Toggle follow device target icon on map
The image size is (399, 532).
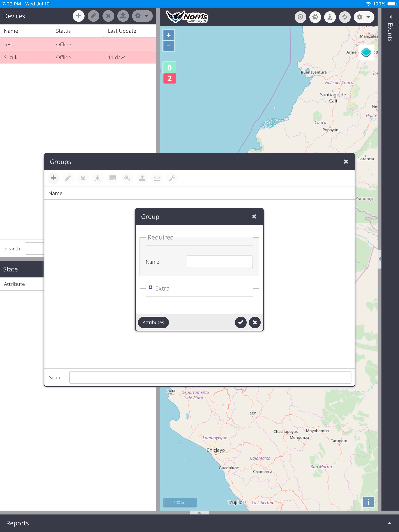[300, 17]
